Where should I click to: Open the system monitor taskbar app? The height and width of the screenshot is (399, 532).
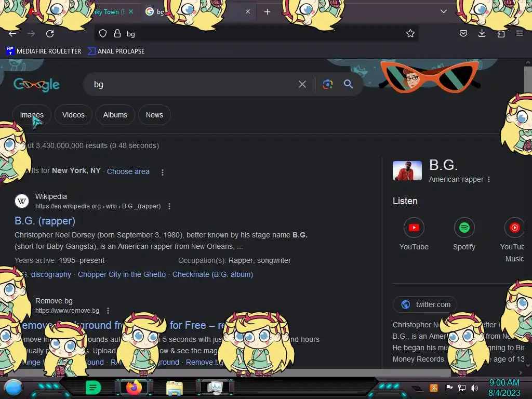pyautogui.click(x=215, y=388)
